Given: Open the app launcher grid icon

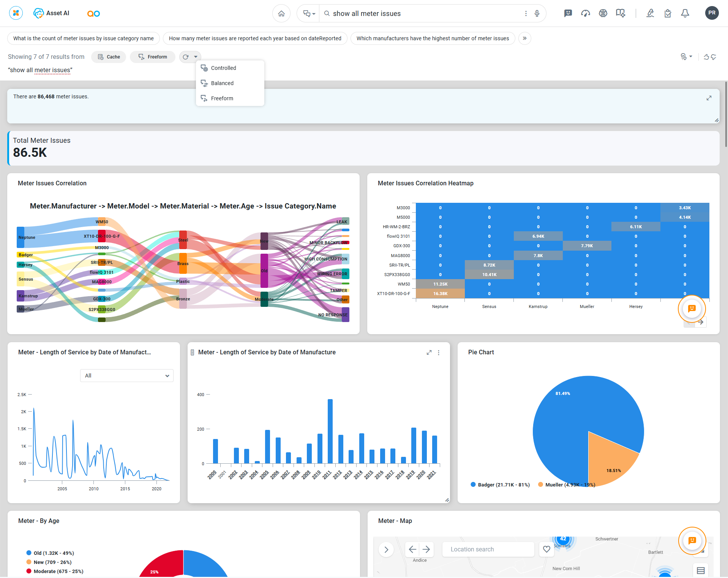Looking at the screenshot, I should (16, 13).
